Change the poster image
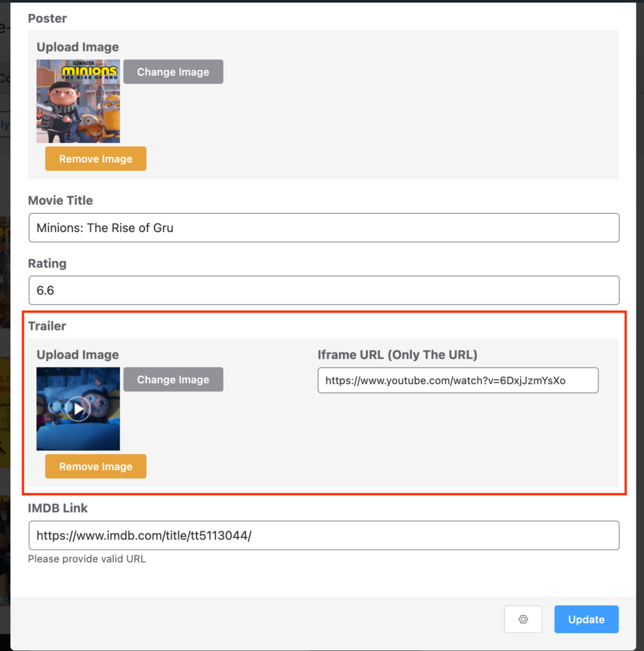This screenshot has width=644, height=651. pyautogui.click(x=173, y=72)
